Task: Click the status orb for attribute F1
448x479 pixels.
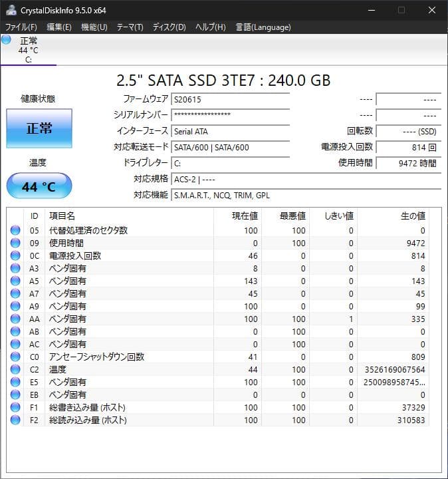Action: pyautogui.click(x=15, y=407)
